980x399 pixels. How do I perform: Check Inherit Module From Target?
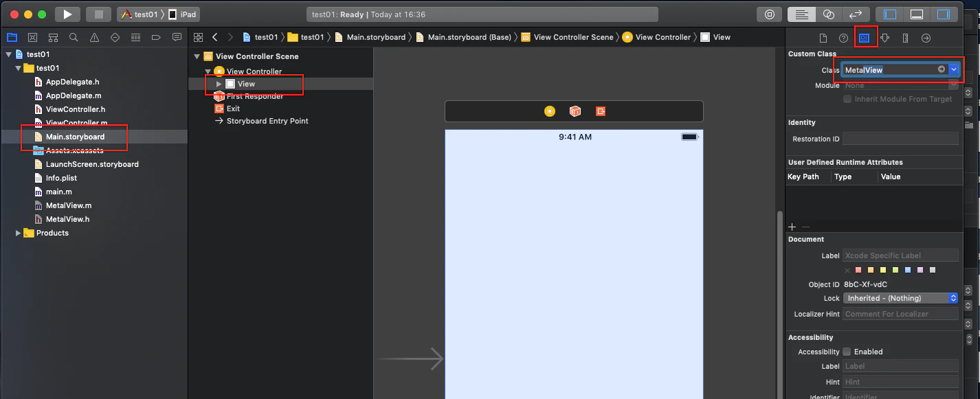[x=847, y=99]
